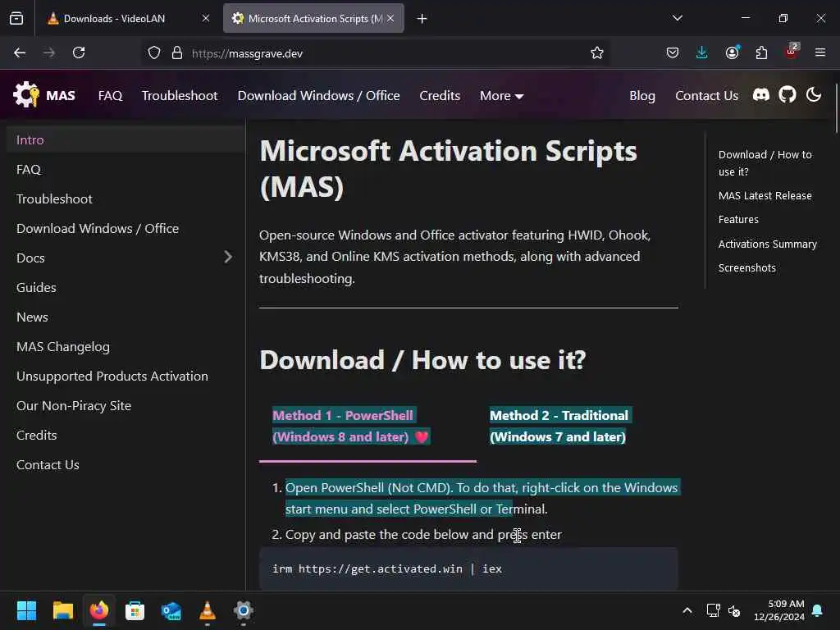Click the page vertical scrollbar thumb
The image size is (840, 630).
(837, 108)
